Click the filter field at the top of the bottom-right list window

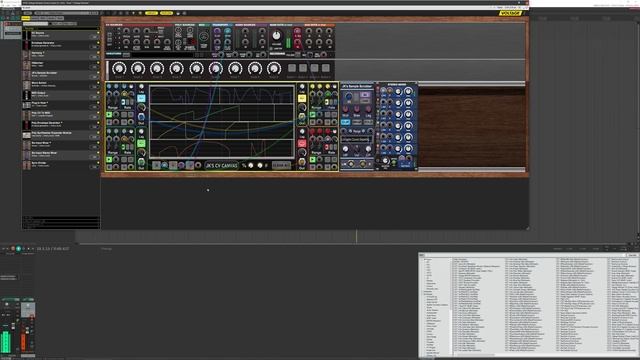point(524,255)
